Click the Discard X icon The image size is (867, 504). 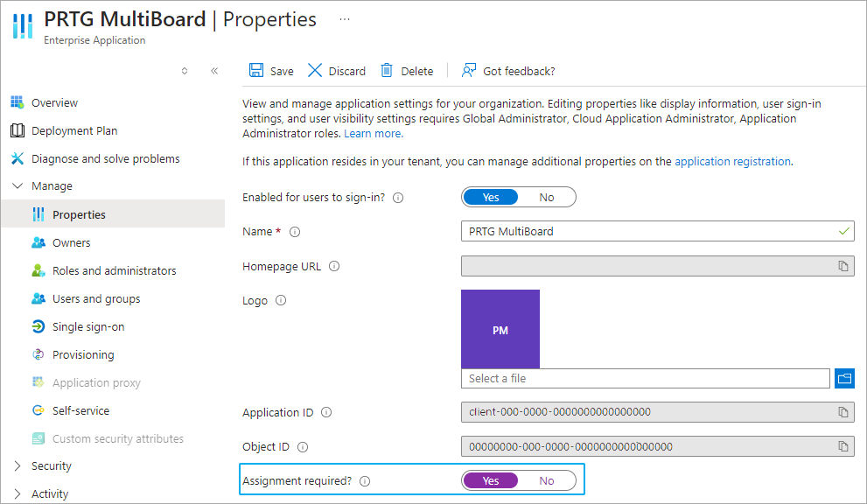315,70
